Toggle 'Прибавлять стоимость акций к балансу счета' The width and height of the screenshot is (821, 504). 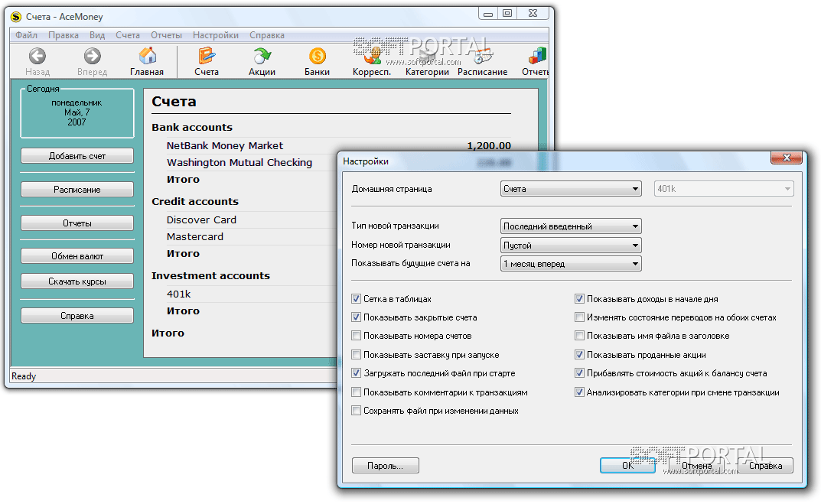point(579,373)
